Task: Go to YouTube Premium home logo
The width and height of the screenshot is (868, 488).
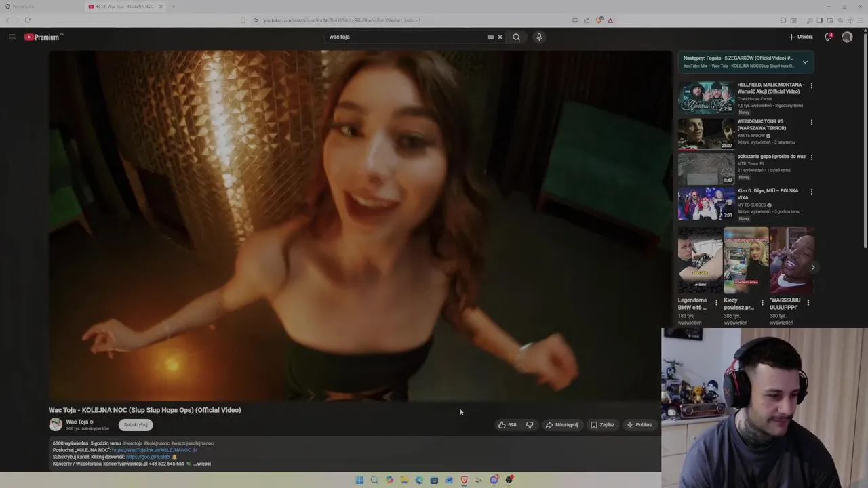Action: [43, 37]
